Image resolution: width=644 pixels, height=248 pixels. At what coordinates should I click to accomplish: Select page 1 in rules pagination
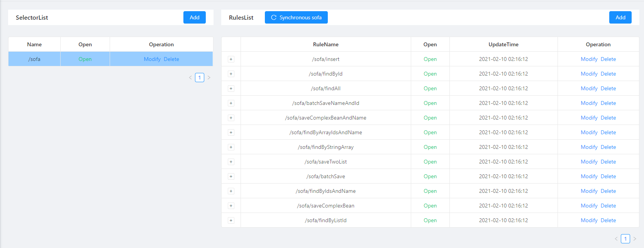click(625, 239)
